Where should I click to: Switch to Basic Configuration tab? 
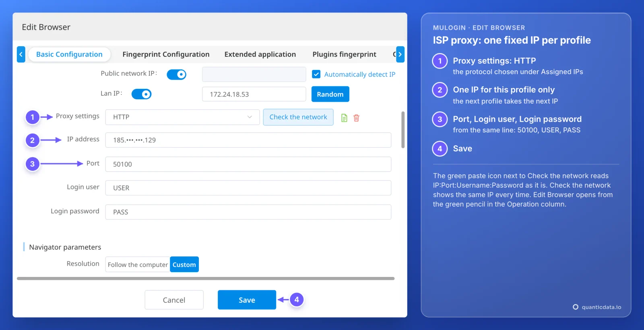(x=69, y=54)
